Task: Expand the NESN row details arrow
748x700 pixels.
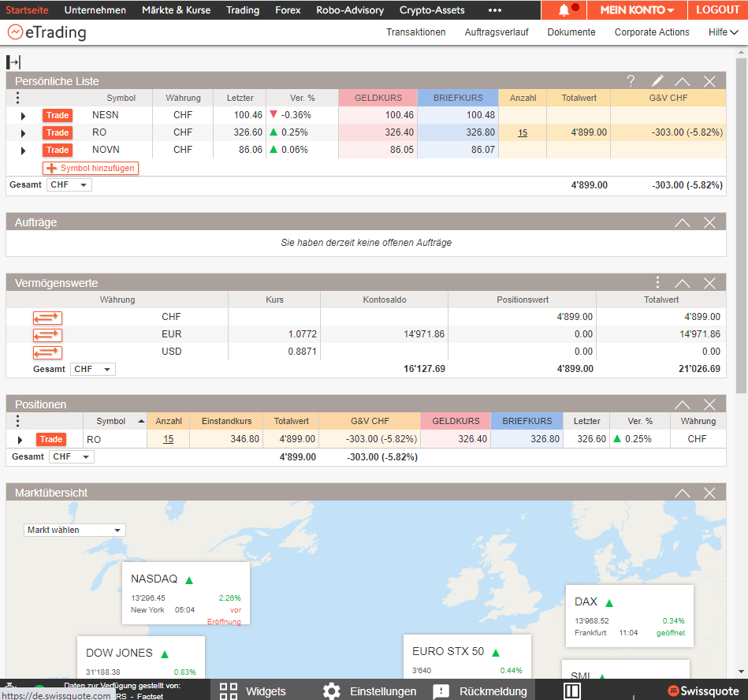Action: [23, 116]
